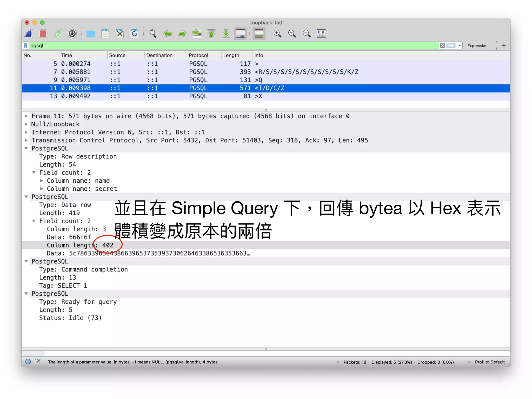
Task: Clear the pgsql display filter
Action: click(x=442, y=46)
